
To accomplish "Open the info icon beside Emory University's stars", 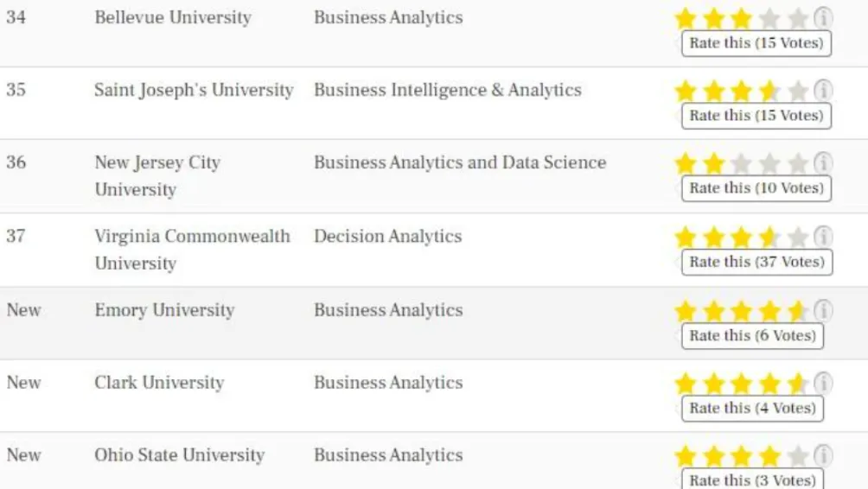I will [823, 310].
